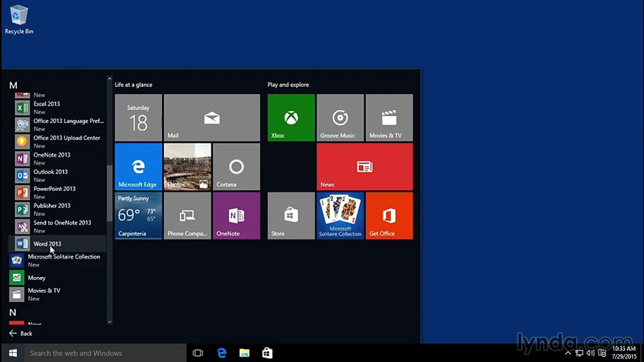Open Task View from the taskbar

pyautogui.click(x=198, y=353)
